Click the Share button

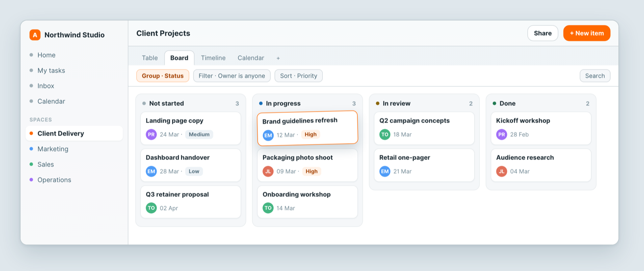543,33
